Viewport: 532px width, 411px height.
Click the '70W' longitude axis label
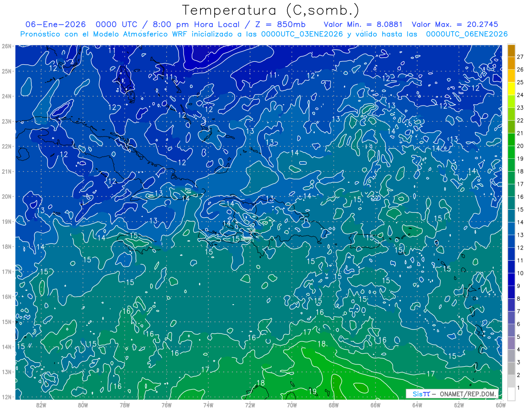pos(292,404)
